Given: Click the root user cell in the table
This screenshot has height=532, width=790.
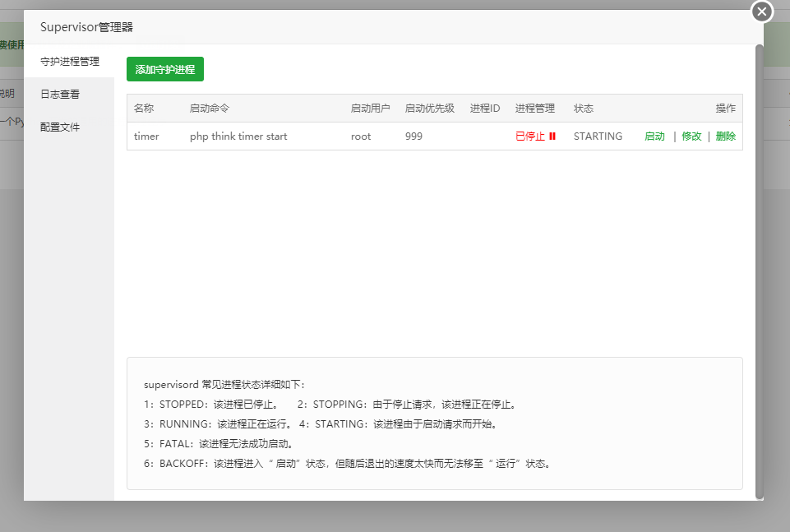Looking at the screenshot, I should (360, 136).
